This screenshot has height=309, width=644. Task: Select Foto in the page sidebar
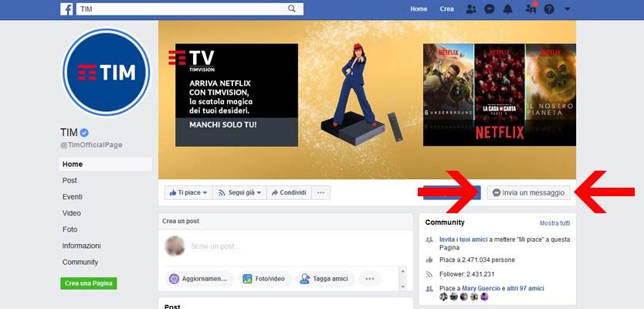(x=69, y=229)
